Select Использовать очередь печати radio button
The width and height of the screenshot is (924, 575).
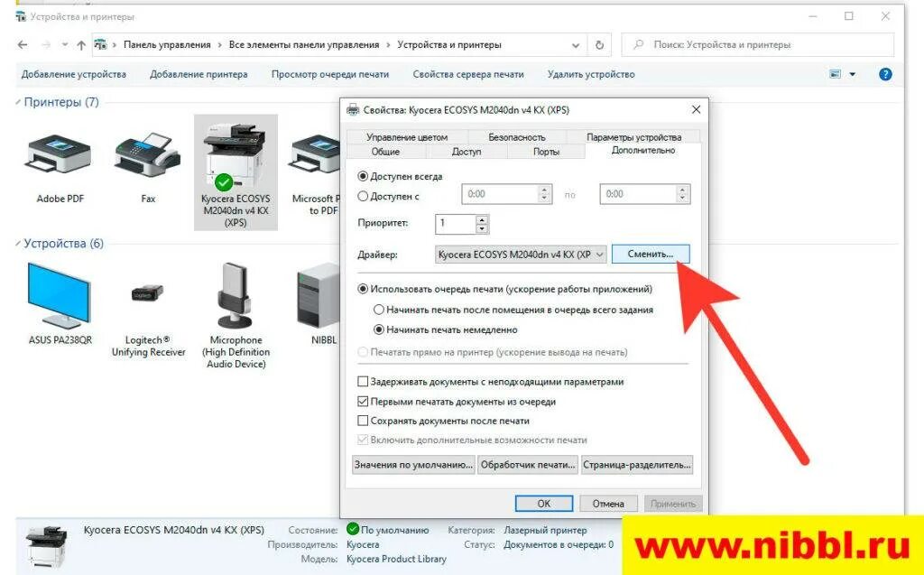point(363,290)
